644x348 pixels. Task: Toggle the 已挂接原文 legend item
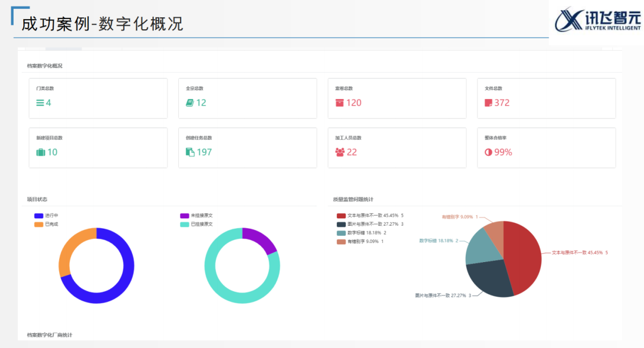[196, 224]
